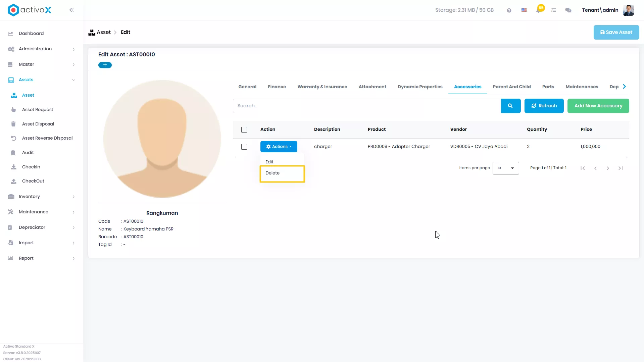
Task: Switch to Warranty & Insurance tab
Action: (322, 87)
